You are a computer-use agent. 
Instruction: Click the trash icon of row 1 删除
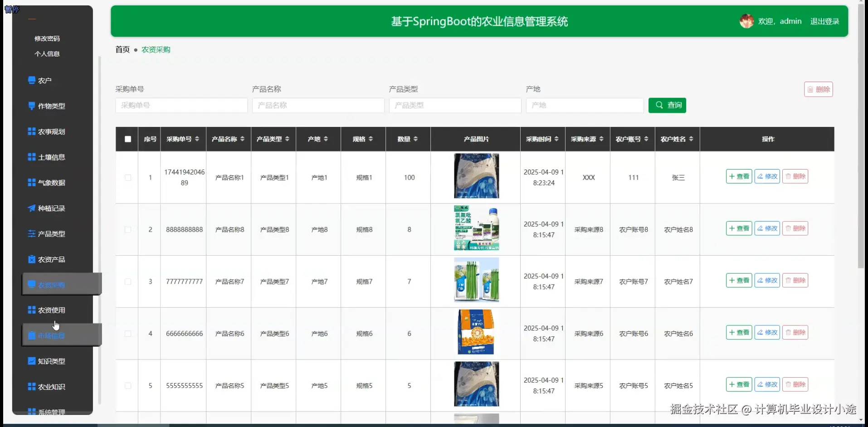(788, 176)
